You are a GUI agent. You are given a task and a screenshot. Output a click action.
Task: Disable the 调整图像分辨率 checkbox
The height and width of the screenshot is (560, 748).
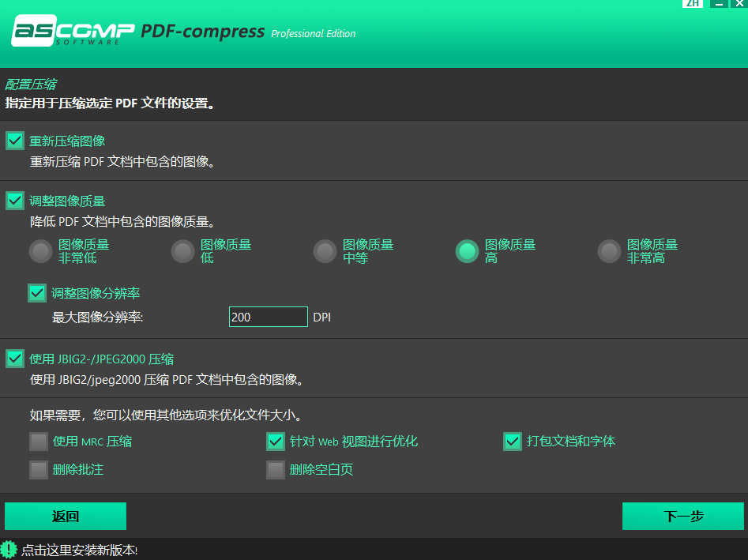37,293
